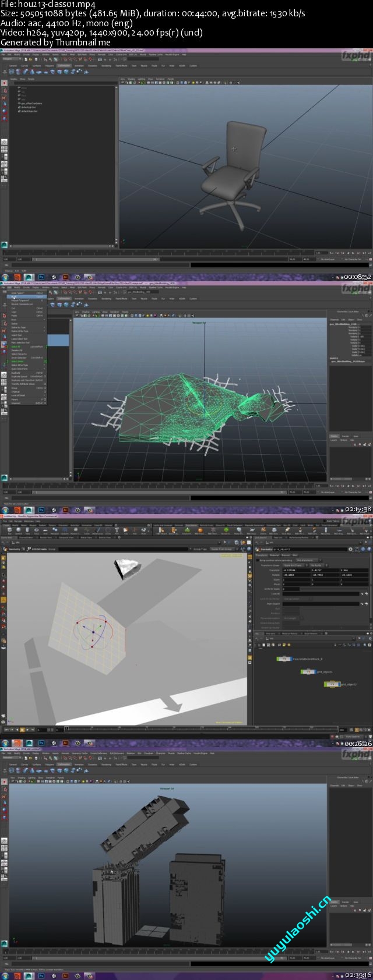373x980 pixels.
Task: Open Scale Rot Trans transform order dropdown
Action: (x=295, y=565)
